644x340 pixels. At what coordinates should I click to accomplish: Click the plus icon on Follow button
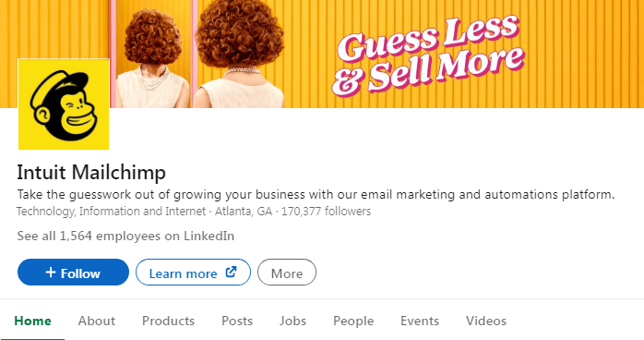coord(51,273)
